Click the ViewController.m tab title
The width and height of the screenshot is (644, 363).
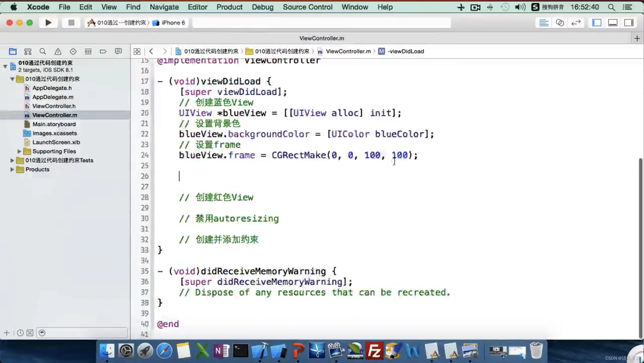click(321, 38)
